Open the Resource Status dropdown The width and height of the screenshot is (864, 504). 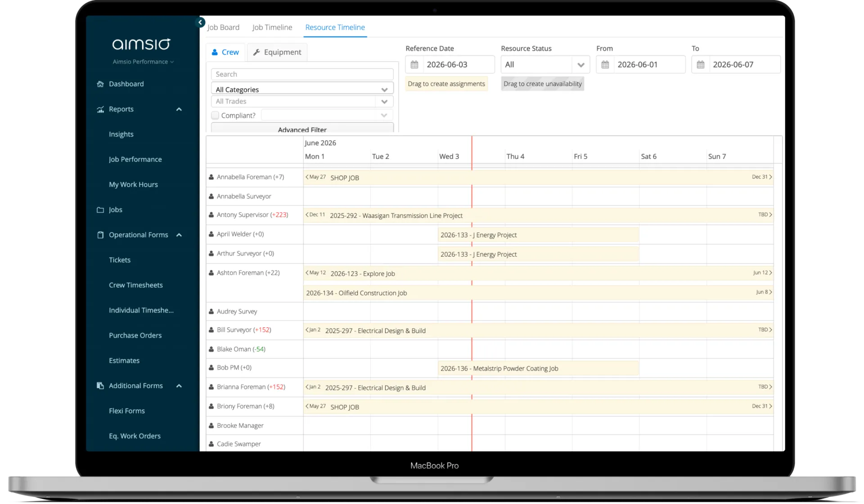coord(545,65)
